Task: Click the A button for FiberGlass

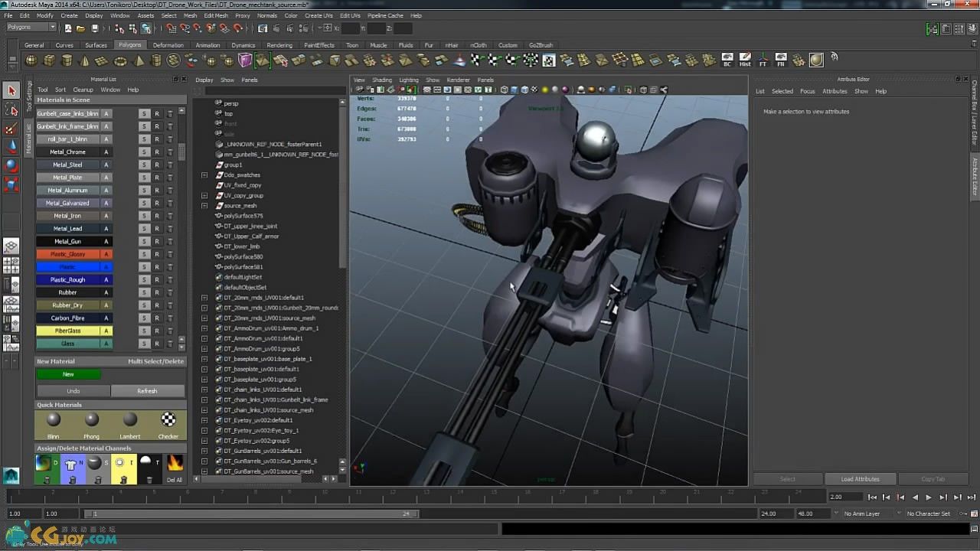Action: 106,331
